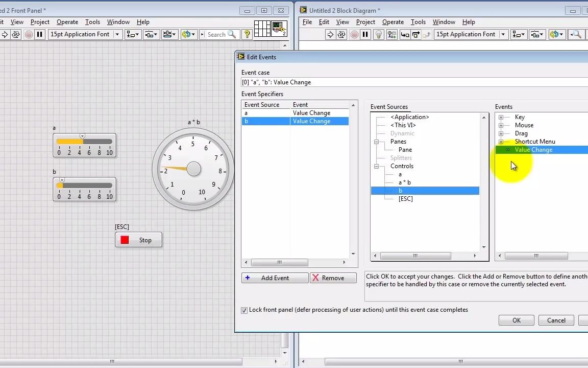The height and width of the screenshot is (368, 588).
Task: Run the VI with the Run arrow
Action: point(5,34)
